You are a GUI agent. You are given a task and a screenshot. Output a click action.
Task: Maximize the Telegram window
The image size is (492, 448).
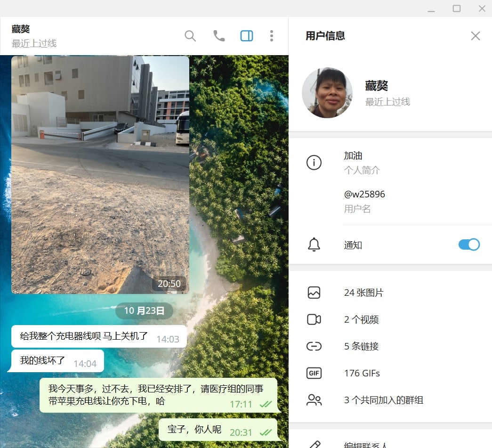coord(457,8)
